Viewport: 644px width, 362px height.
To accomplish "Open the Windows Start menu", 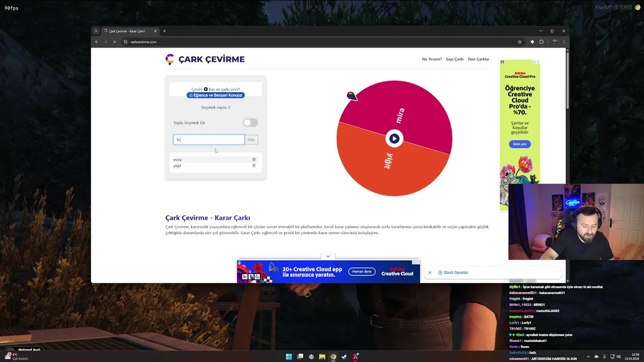I will pyautogui.click(x=289, y=357).
